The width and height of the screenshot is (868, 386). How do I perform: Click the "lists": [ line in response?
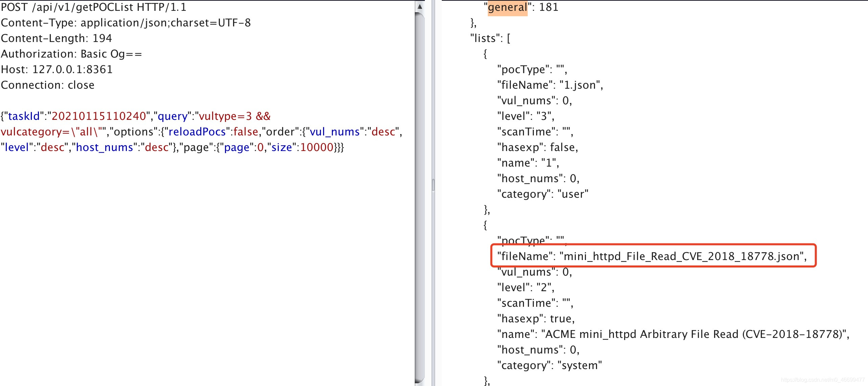[x=490, y=38]
